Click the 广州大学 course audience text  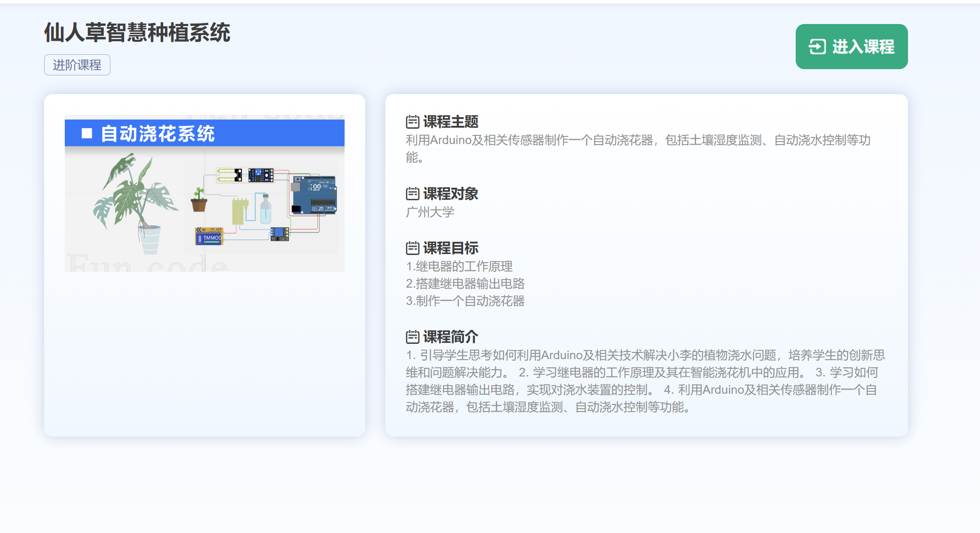click(x=430, y=212)
